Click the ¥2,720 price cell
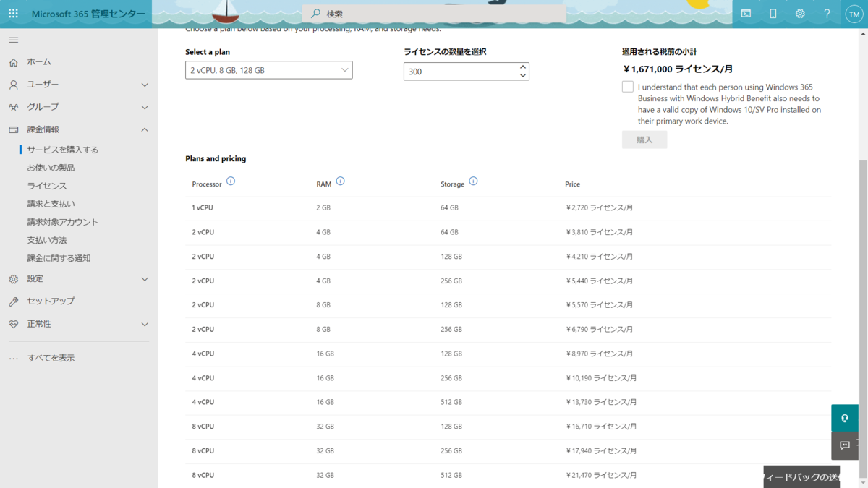Viewport: 868px width, 488px height. pos(599,208)
